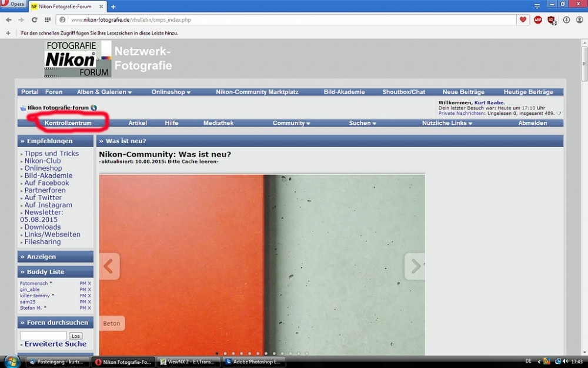Open the Opera account profile icon
The image size is (588, 368).
[579, 20]
